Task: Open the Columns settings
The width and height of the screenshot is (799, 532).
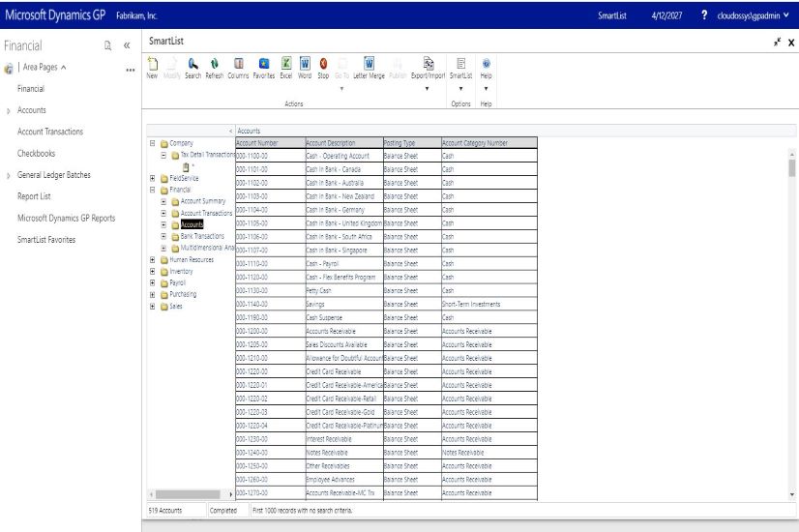Action: pyautogui.click(x=238, y=68)
